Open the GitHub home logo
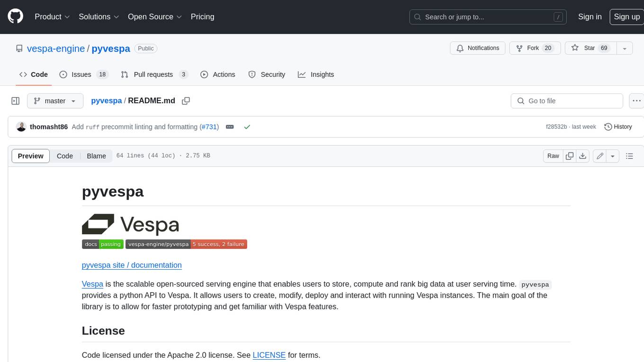This screenshot has height=362, width=644. [15, 17]
